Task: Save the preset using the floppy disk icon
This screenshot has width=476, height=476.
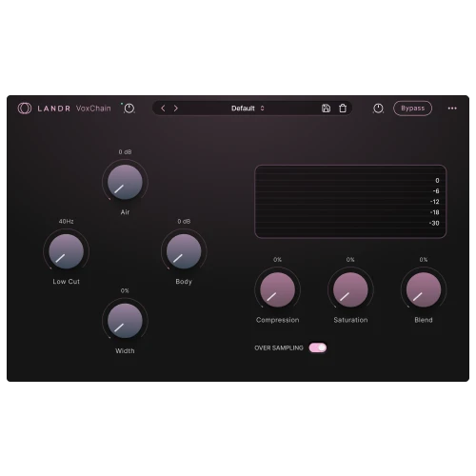Action: pos(326,109)
